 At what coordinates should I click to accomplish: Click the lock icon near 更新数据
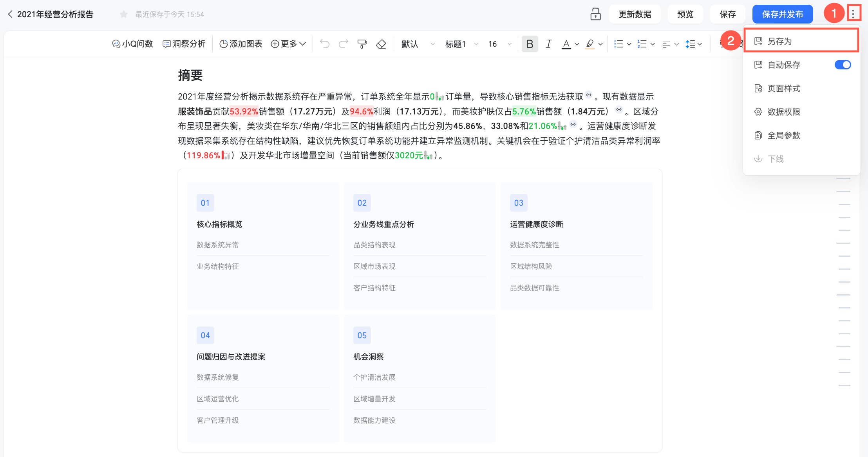pyautogui.click(x=595, y=14)
